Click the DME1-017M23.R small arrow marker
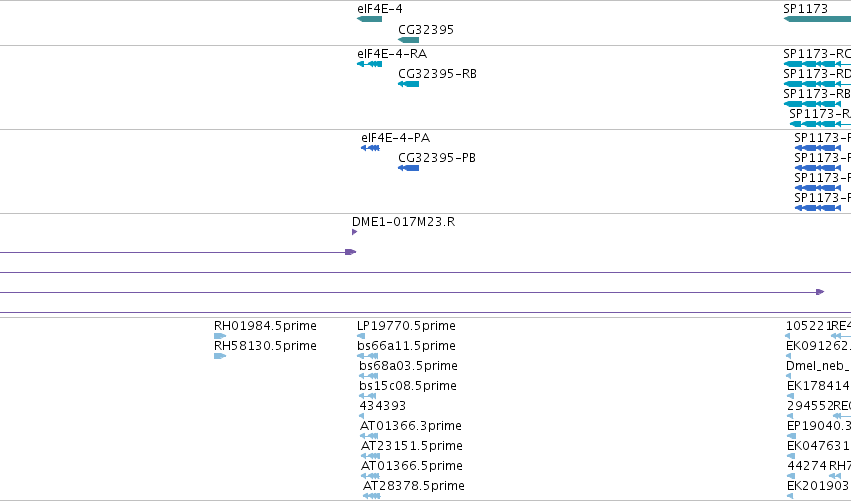The height and width of the screenshot is (501, 851). pos(354,232)
